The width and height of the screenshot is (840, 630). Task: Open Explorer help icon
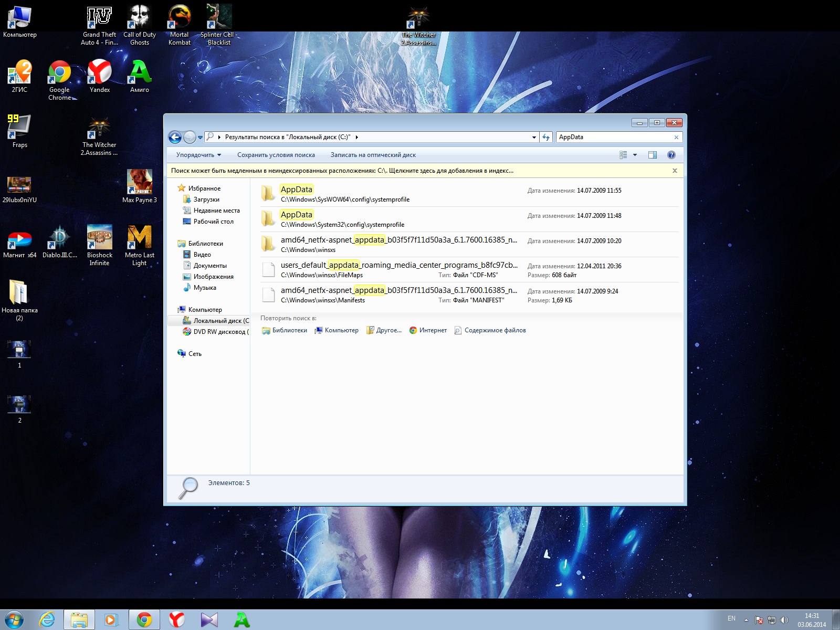[671, 155]
